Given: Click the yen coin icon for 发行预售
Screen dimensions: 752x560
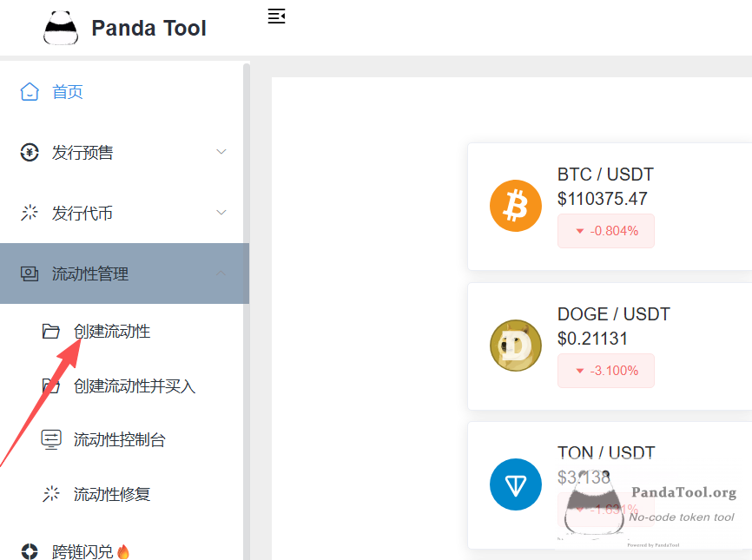Looking at the screenshot, I should pos(30,153).
